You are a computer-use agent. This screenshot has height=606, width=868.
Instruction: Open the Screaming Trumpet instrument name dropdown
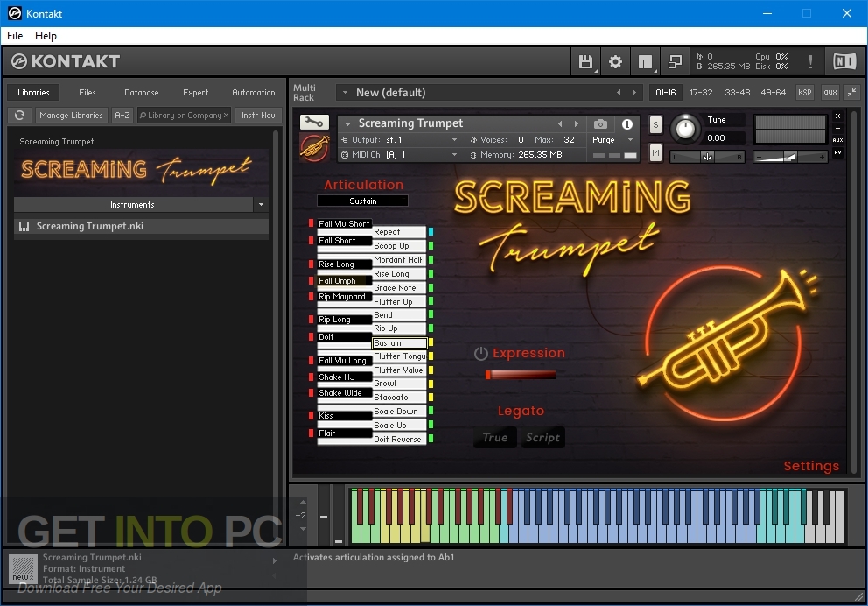coord(347,123)
